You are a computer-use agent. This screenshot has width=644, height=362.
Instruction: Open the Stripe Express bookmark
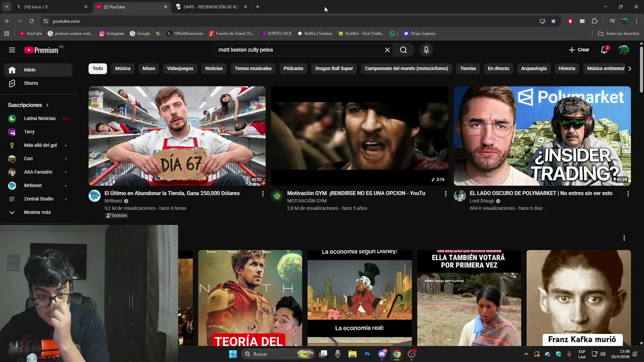419,34
